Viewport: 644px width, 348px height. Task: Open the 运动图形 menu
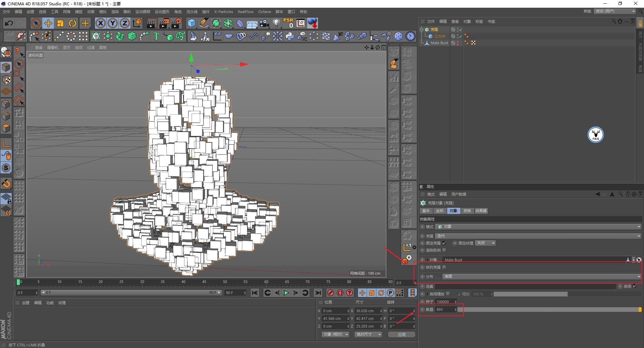[x=162, y=12]
